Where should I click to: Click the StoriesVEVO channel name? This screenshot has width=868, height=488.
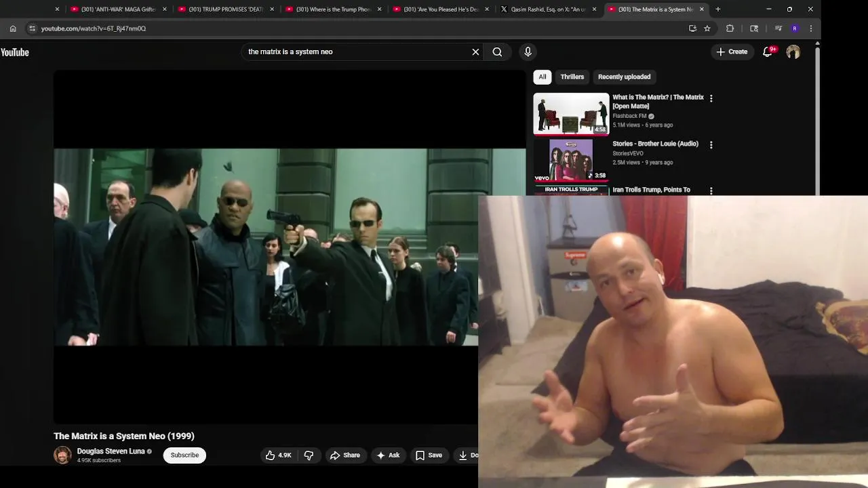click(628, 153)
